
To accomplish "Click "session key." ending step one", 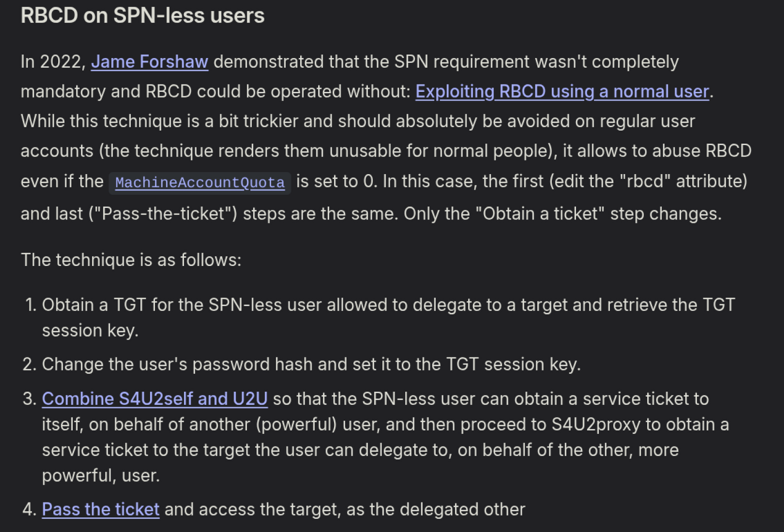I will pyautogui.click(x=91, y=330).
